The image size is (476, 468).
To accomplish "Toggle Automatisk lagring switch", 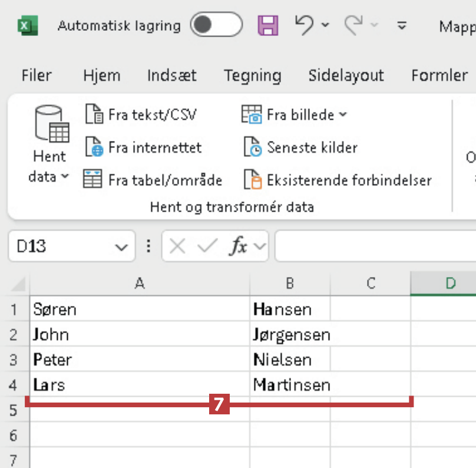I will pyautogui.click(x=216, y=25).
